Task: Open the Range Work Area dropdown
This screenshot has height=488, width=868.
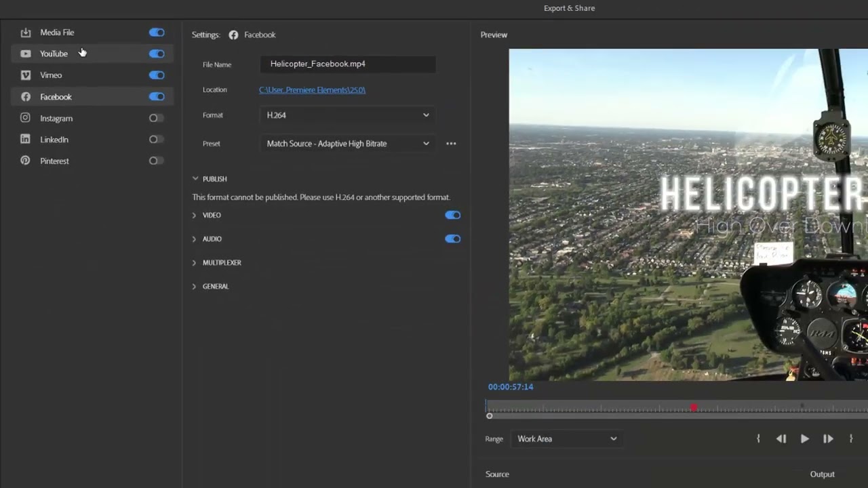Action: point(567,439)
